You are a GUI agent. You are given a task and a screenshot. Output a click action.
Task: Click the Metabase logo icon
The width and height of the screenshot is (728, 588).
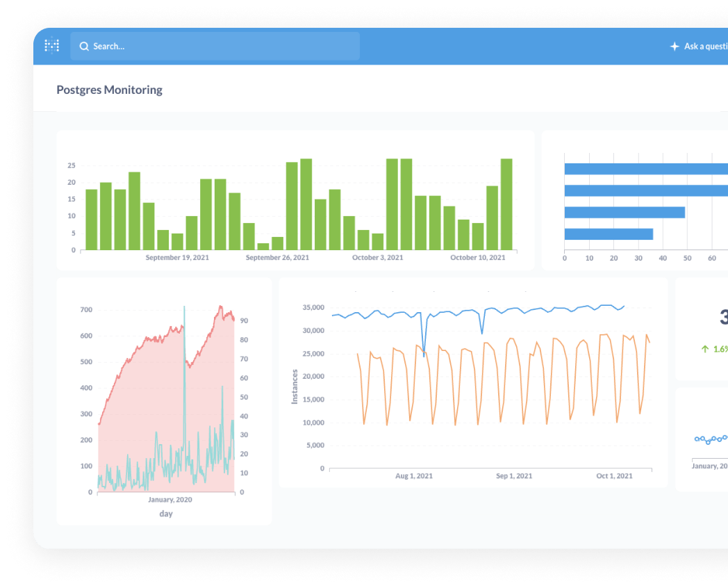click(x=51, y=45)
